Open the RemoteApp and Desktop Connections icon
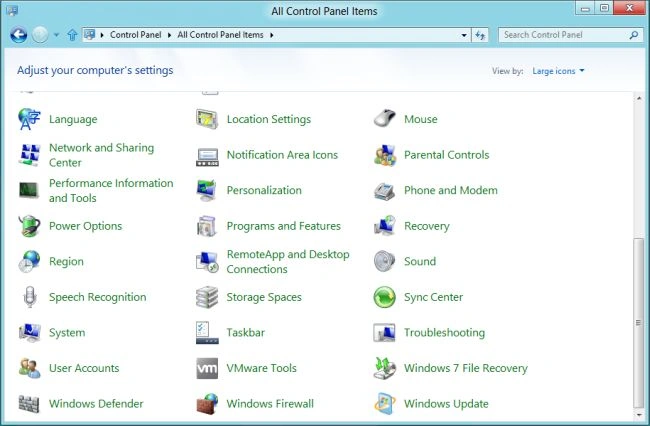The image size is (650, 426). [x=207, y=262]
